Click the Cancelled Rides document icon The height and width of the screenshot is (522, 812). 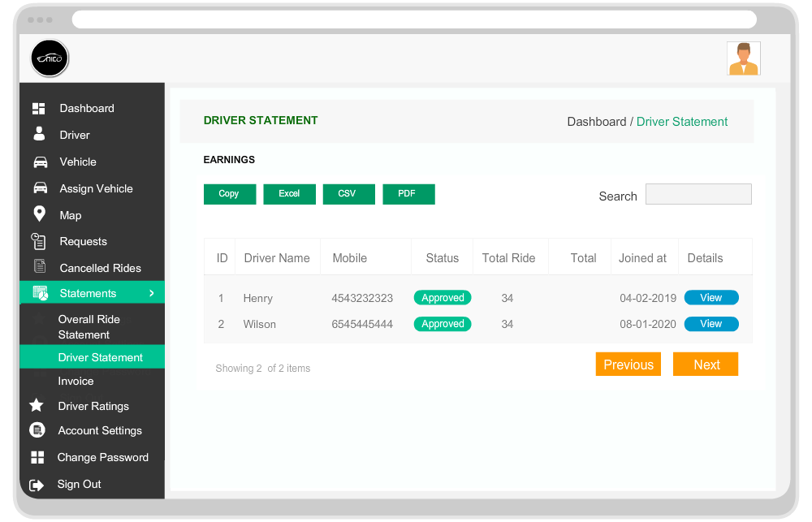pyautogui.click(x=40, y=266)
